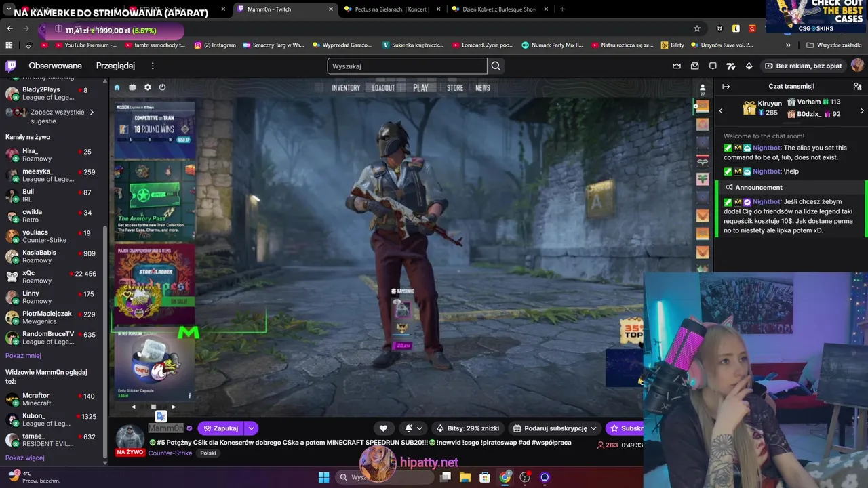Screen dimensions: 868x488
Task: Click the get Bits diamond icon in header
Action: coord(749,66)
